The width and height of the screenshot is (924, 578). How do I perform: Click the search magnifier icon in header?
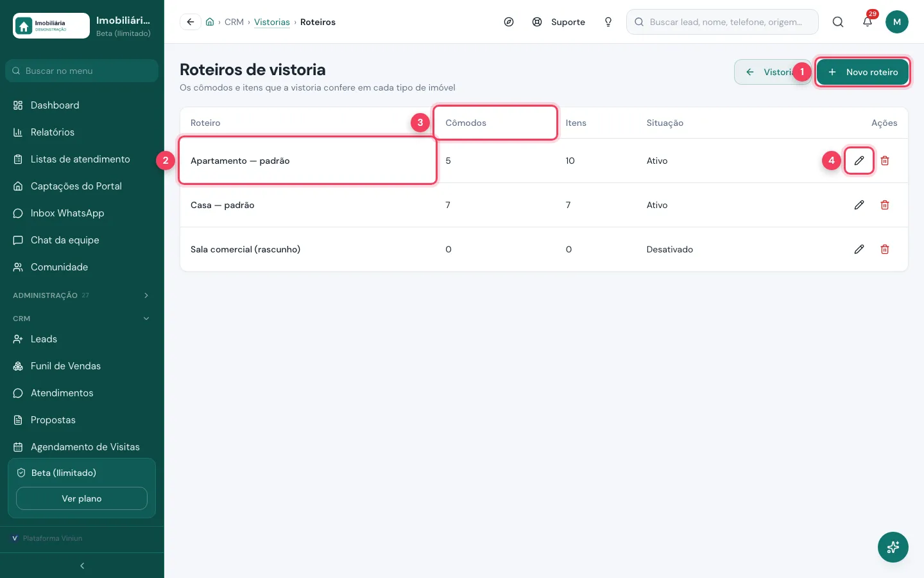pyautogui.click(x=838, y=22)
